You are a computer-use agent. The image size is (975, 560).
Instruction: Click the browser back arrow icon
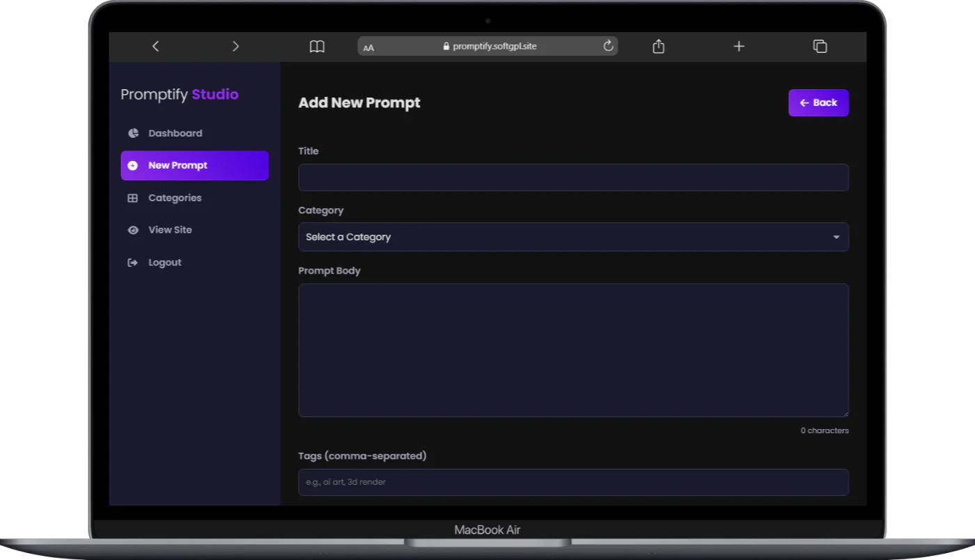pos(155,46)
